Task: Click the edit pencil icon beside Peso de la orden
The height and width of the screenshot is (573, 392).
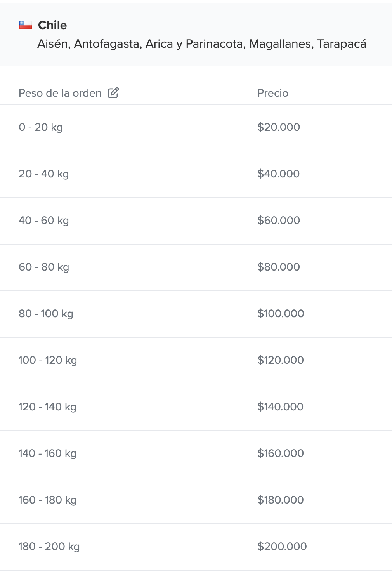Action: 113,93
